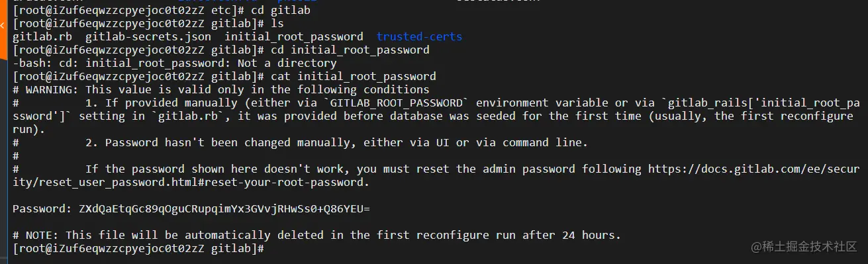Click the 'cd initial_root_password' command
Image resolution: width=868 pixels, height=264 pixels.
tap(350, 50)
